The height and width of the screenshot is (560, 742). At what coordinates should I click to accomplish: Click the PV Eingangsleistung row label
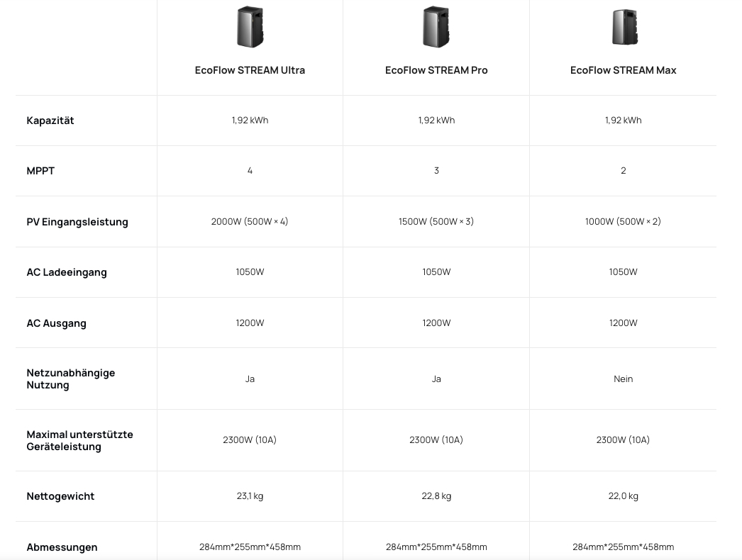[77, 222]
